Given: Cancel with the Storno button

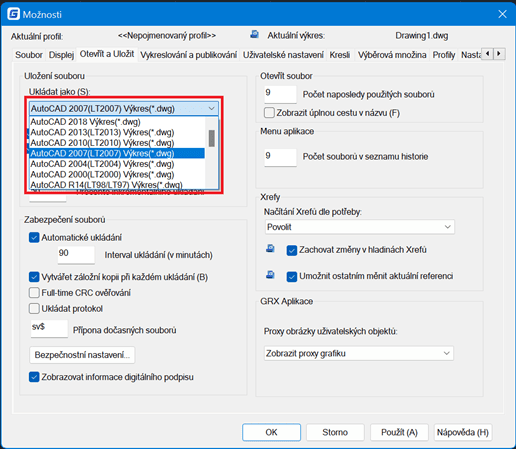Looking at the screenshot, I should coord(335,432).
